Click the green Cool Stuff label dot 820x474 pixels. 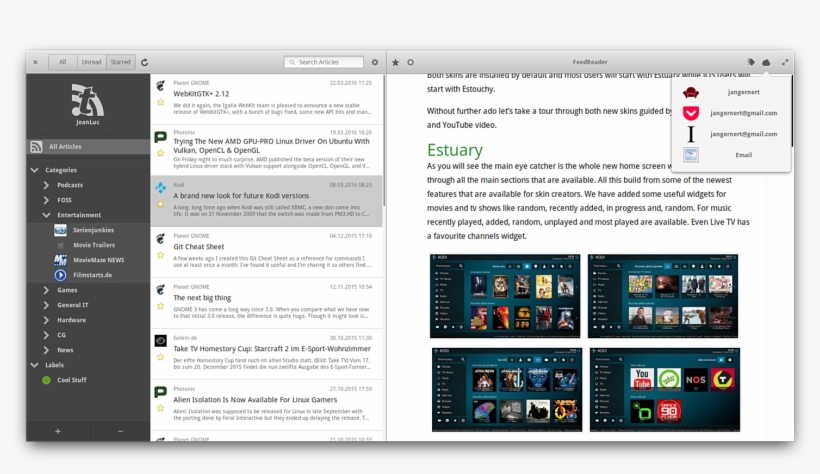(47, 380)
